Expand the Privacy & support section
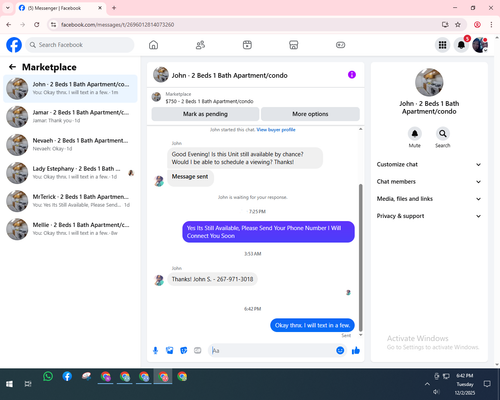 (429, 216)
